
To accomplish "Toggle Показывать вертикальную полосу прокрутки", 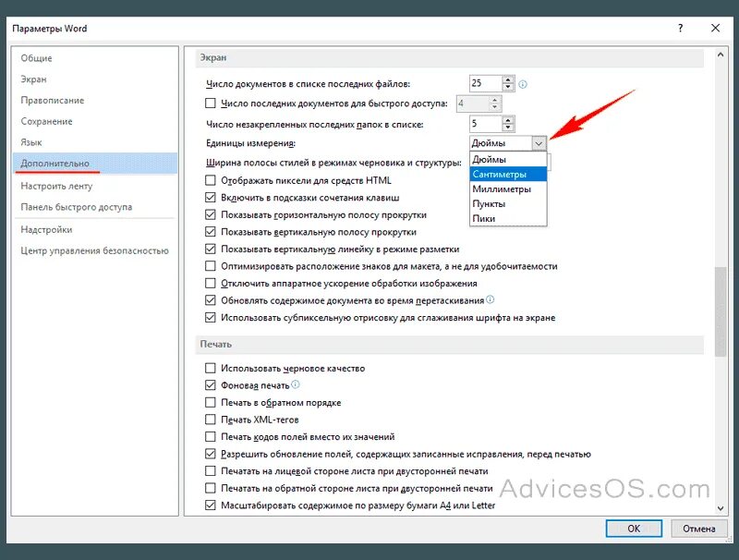I will (x=211, y=231).
